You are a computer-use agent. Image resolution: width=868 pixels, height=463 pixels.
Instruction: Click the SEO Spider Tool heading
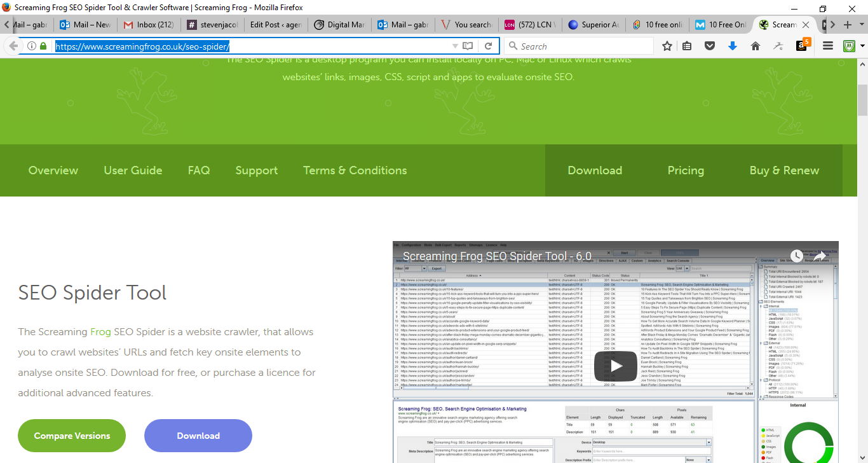92,293
